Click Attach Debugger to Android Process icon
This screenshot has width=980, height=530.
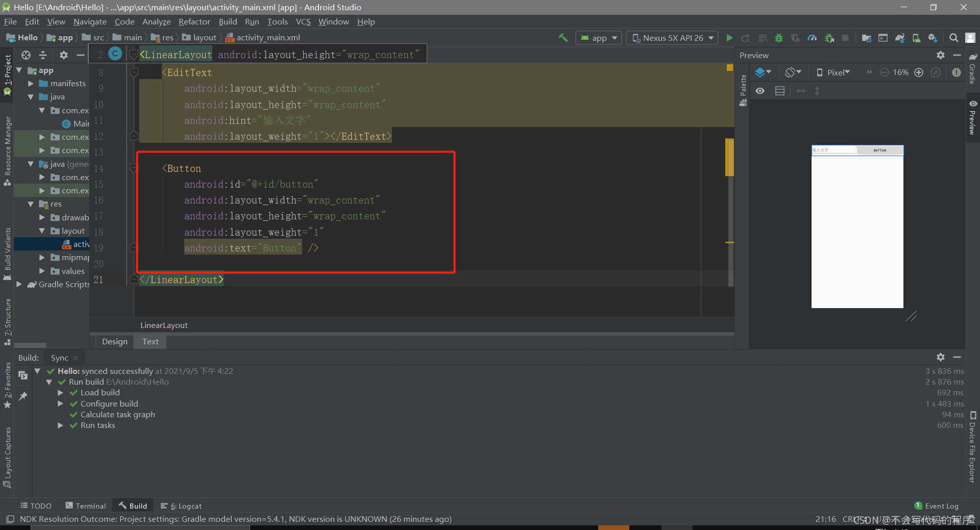tap(829, 38)
